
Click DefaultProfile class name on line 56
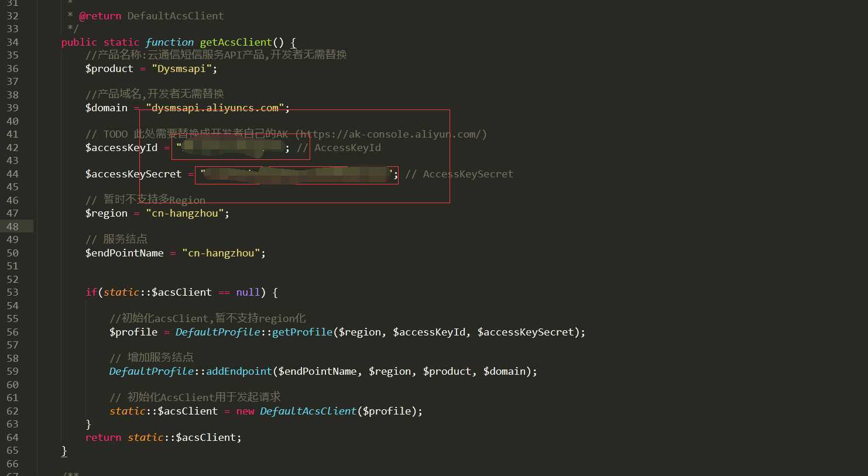[218, 332]
